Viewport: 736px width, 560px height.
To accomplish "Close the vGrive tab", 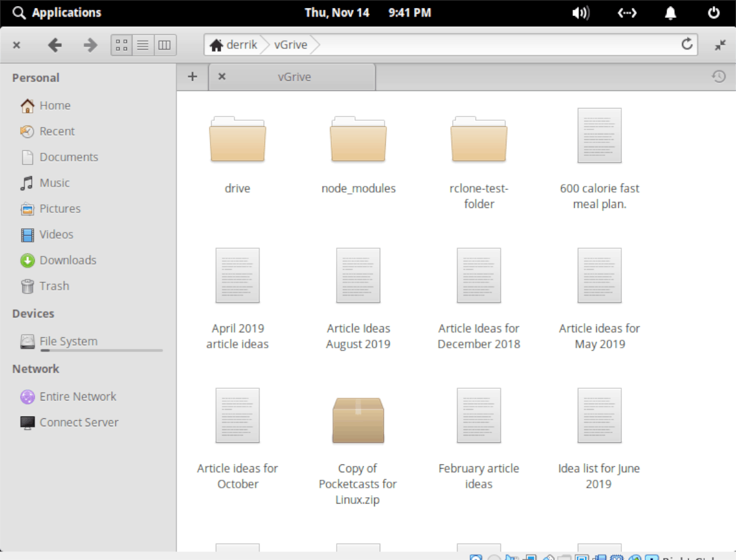I will [222, 77].
